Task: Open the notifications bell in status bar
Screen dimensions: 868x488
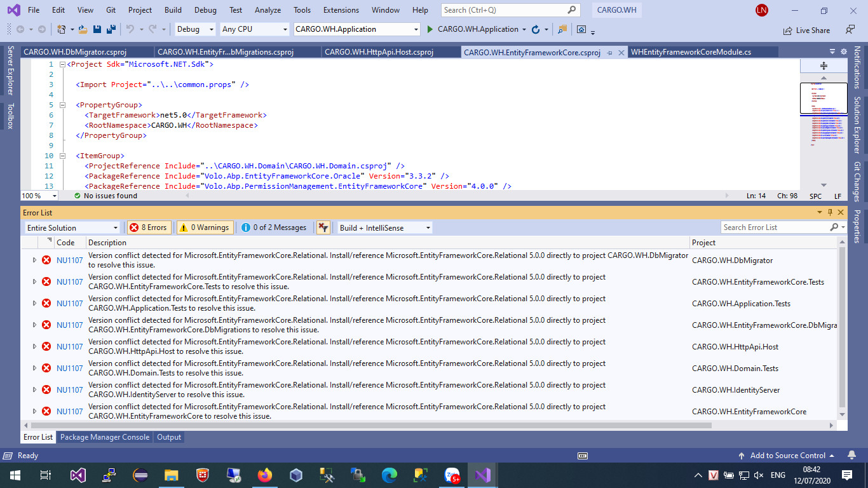Action: [851, 456]
